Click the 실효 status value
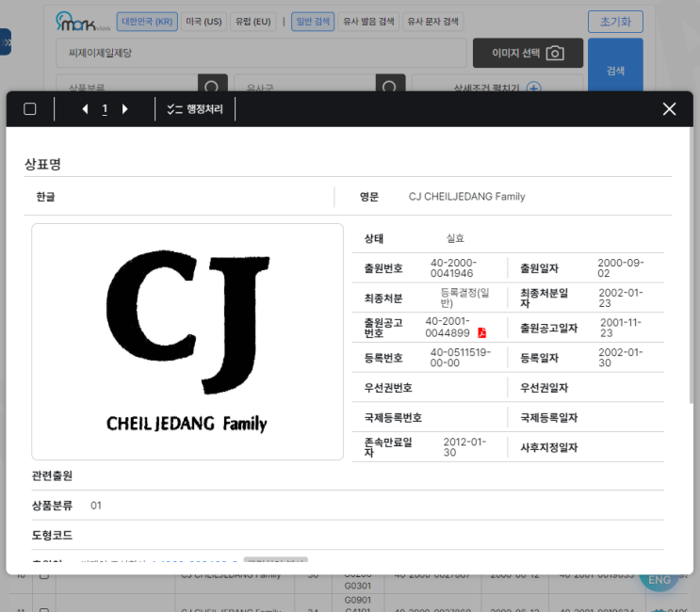Screen dimensions: 700x612 point(455,238)
